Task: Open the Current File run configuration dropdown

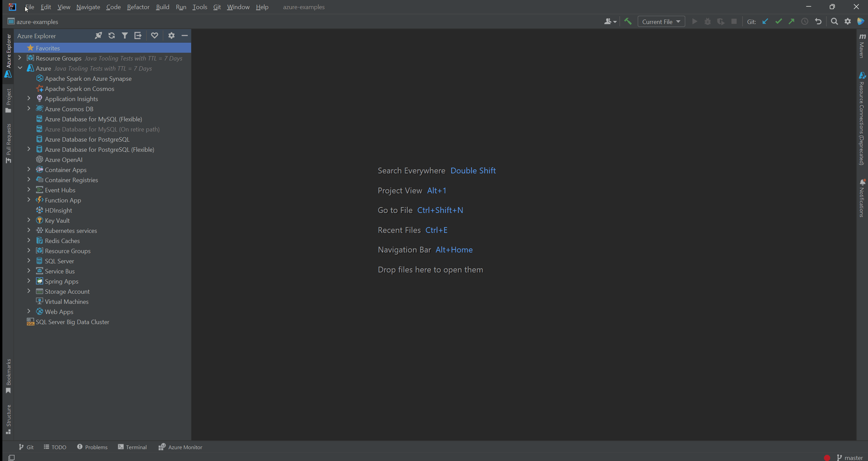Action: (661, 22)
